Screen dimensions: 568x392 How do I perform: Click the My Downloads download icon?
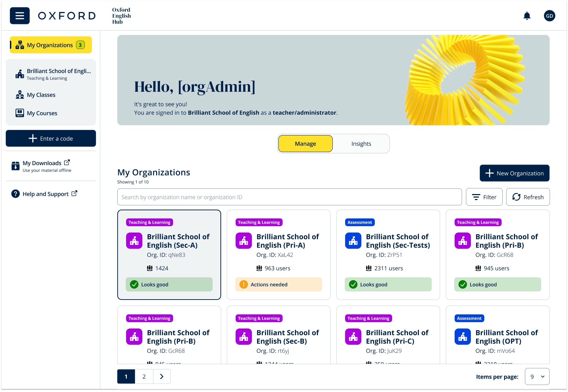point(15,166)
